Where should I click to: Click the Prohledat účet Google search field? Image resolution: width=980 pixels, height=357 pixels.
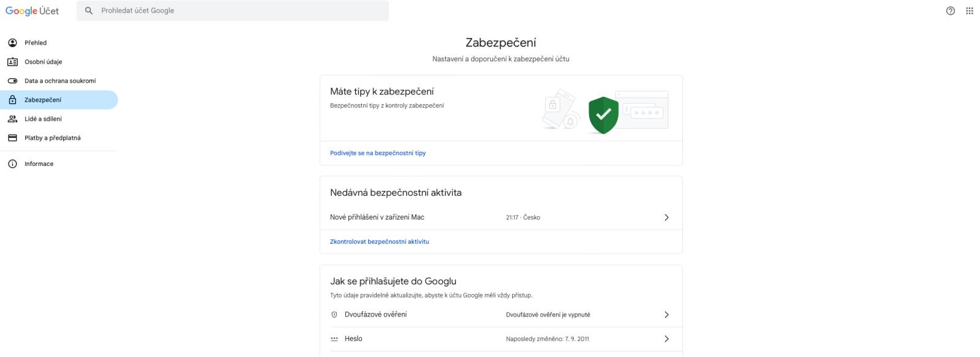coord(233,10)
